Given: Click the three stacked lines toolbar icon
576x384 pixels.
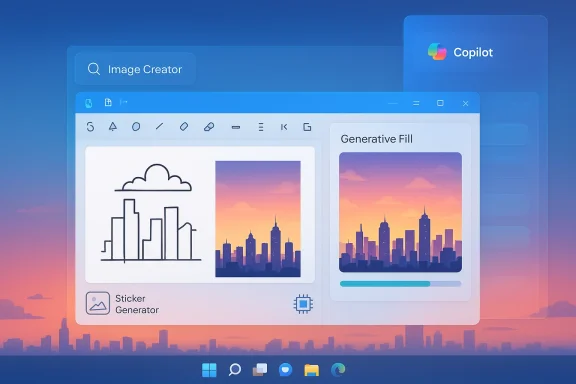Looking at the screenshot, I should point(261,127).
